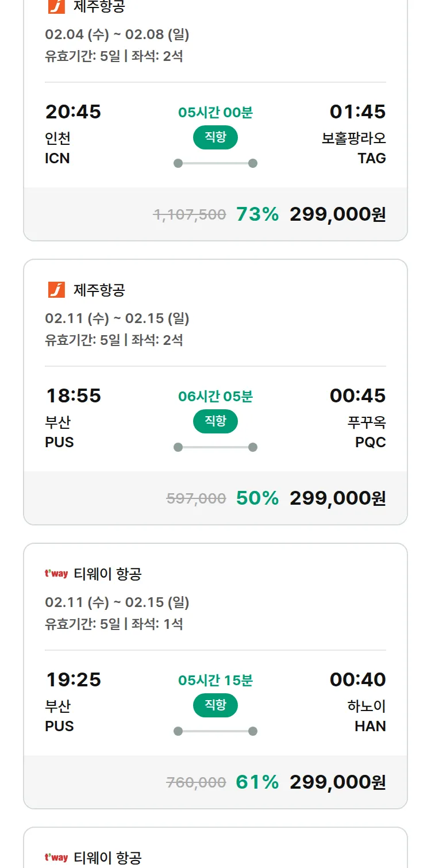Click the 제주항공 airline name in the Busan card
The height and width of the screenshot is (868, 431).
pyautogui.click(x=99, y=290)
